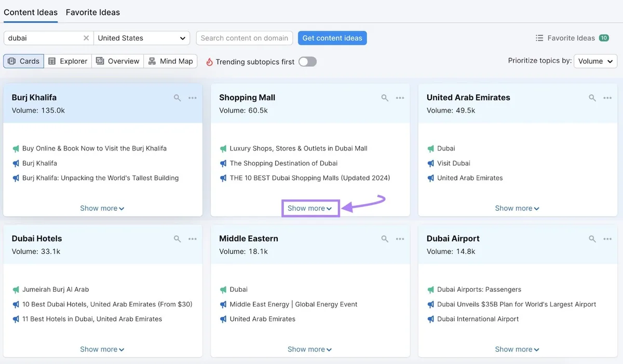Screen dimensions: 623x364
Task: Open the three-dot menu on United Arab Emirates card
Action: click(x=607, y=98)
